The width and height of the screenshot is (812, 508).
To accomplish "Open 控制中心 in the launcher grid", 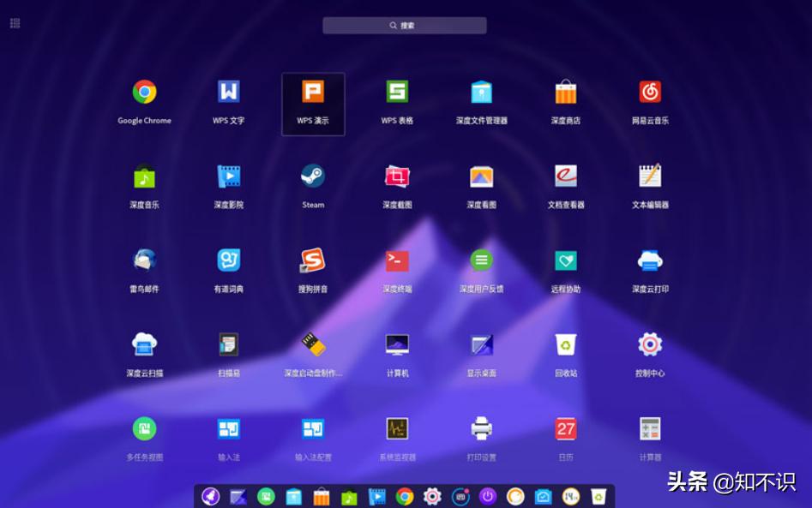I will 650,344.
